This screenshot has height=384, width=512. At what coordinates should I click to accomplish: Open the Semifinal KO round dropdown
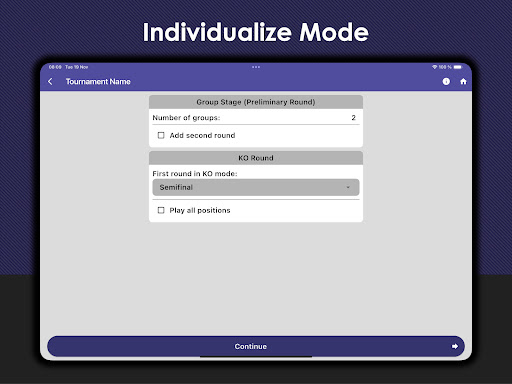256,187
